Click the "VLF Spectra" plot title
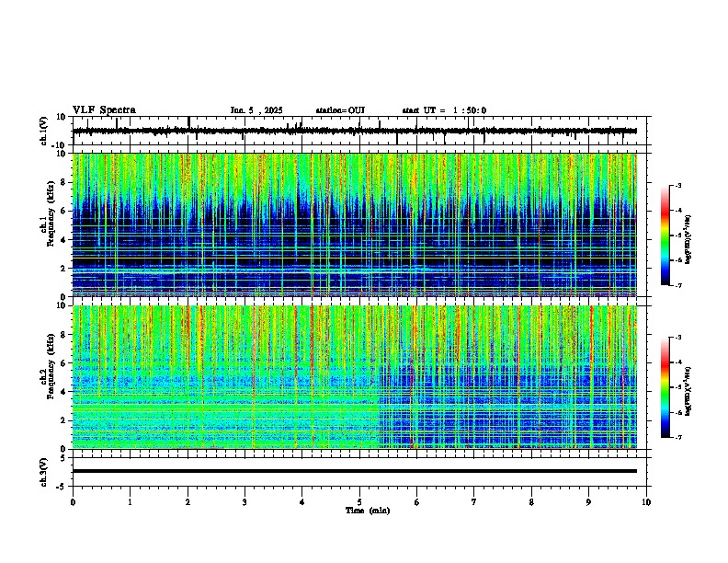 (x=104, y=110)
